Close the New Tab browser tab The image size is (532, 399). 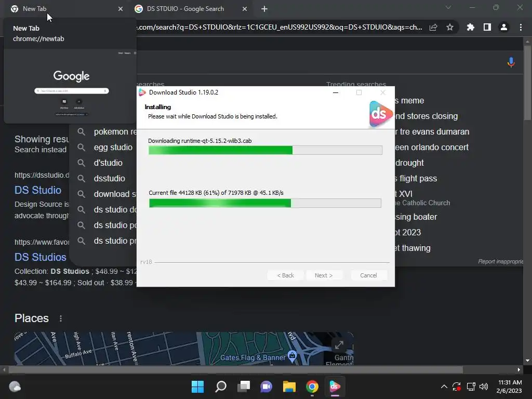tap(121, 9)
